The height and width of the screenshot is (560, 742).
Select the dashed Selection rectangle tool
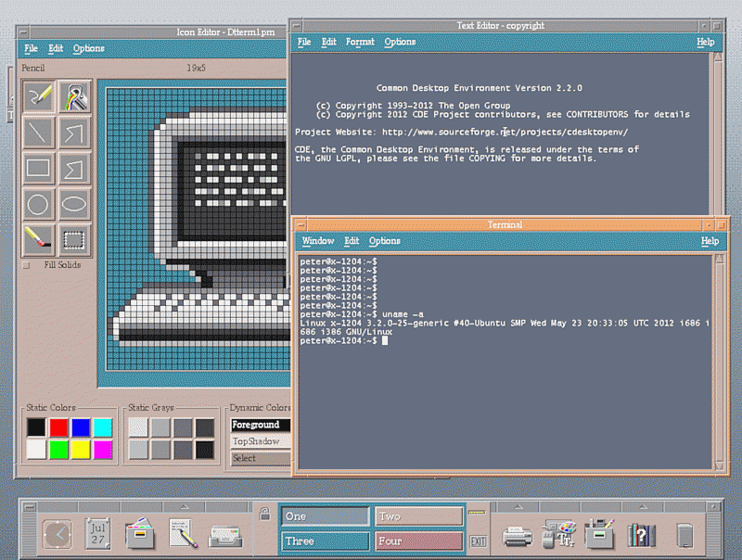(x=74, y=240)
